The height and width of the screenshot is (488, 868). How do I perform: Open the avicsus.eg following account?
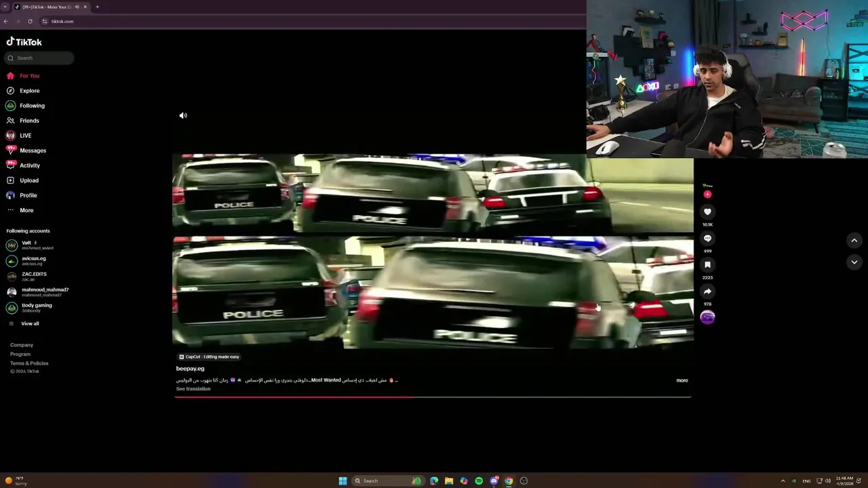pos(27,260)
